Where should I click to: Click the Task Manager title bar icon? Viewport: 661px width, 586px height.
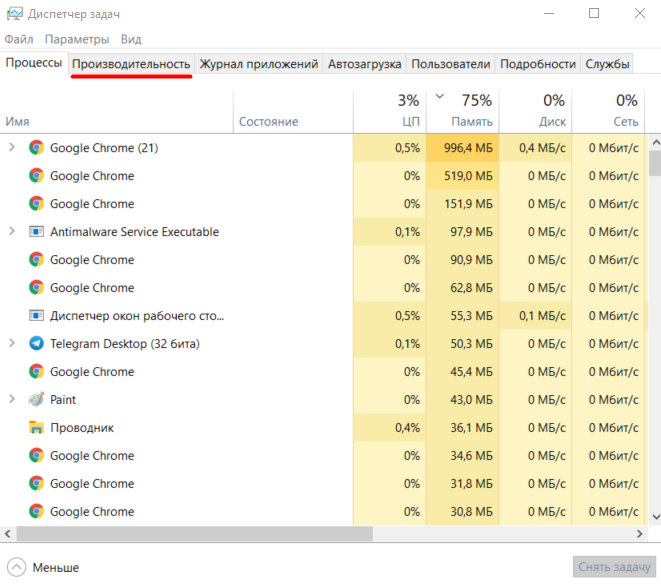point(15,14)
